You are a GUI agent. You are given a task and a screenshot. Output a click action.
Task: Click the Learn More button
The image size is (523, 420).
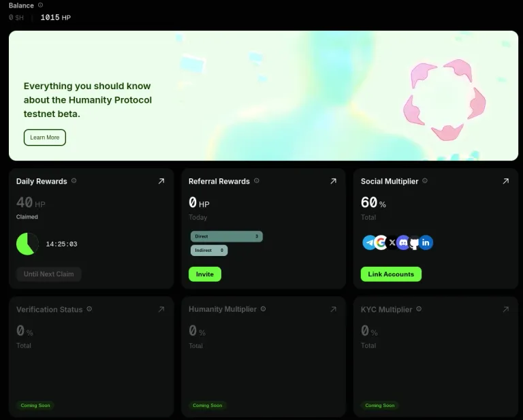pyautogui.click(x=45, y=138)
